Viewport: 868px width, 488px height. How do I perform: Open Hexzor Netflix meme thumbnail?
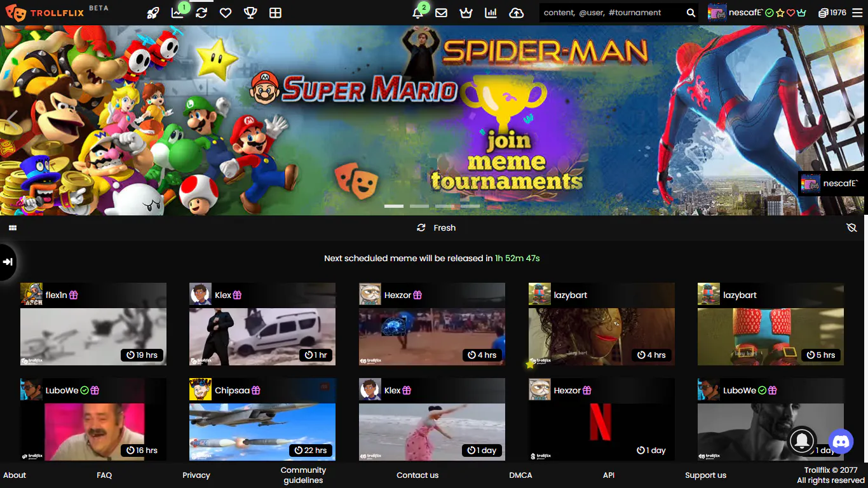coord(602,432)
